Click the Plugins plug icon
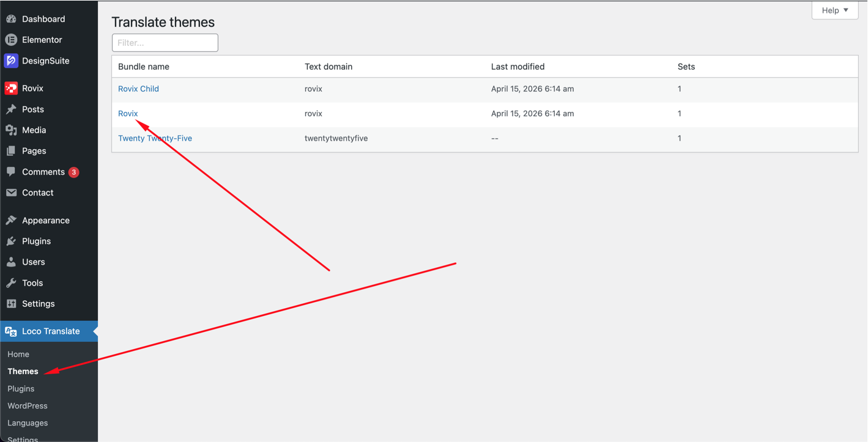The height and width of the screenshot is (442, 868). 11,241
